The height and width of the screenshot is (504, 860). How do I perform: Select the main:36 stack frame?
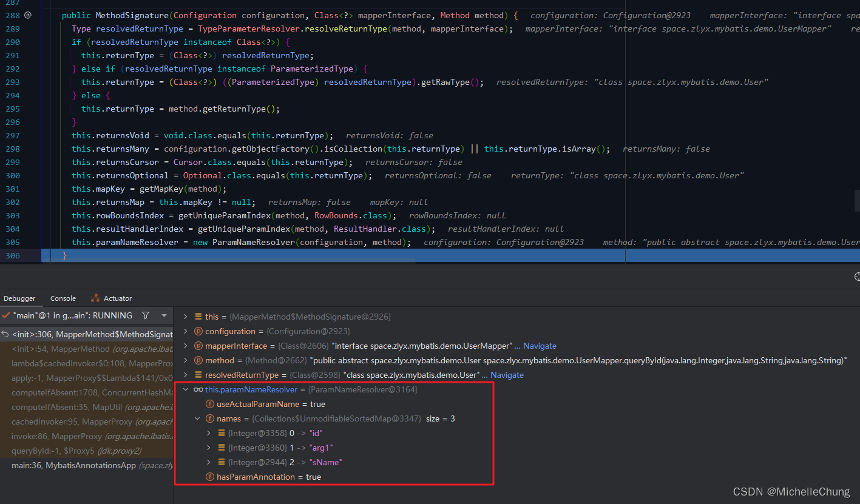point(87,465)
